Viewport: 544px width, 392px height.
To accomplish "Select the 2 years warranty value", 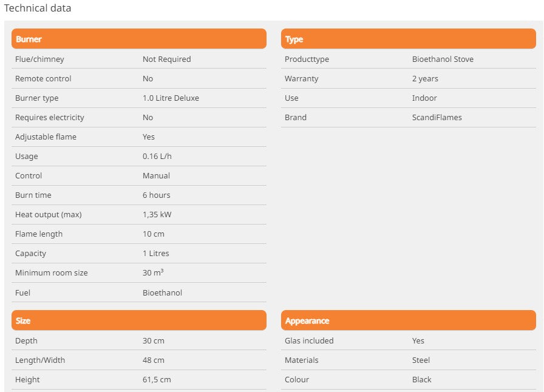I will tap(425, 79).
